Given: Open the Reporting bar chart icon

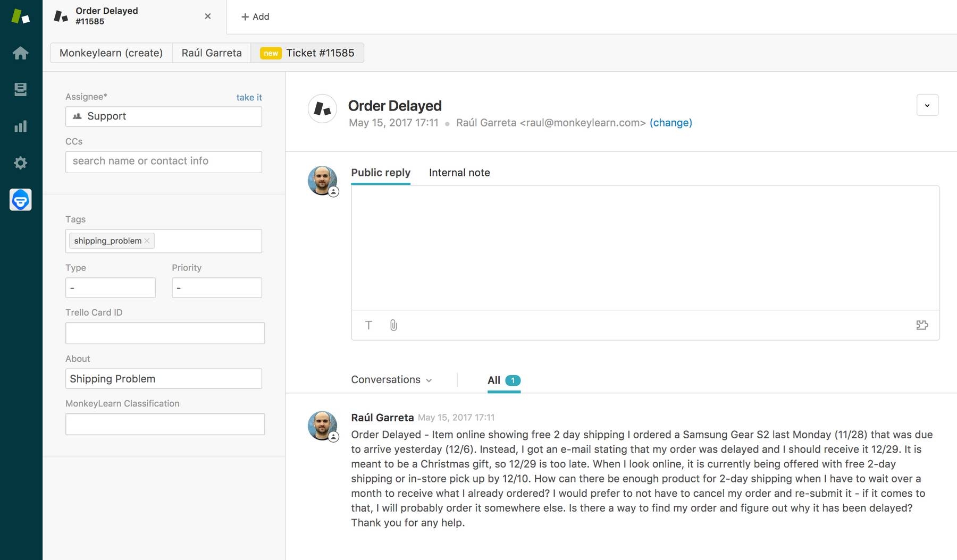Looking at the screenshot, I should click(x=20, y=126).
